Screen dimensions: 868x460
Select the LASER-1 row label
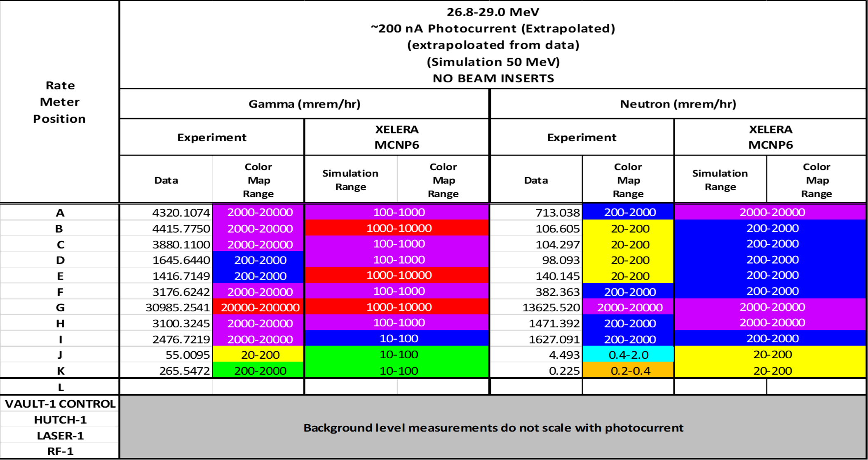[x=60, y=435]
